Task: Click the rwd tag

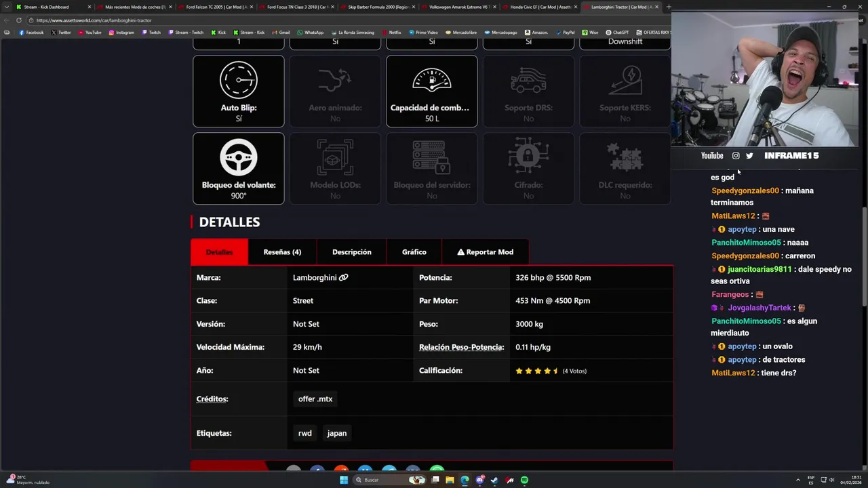Action: pyautogui.click(x=305, y=433)
